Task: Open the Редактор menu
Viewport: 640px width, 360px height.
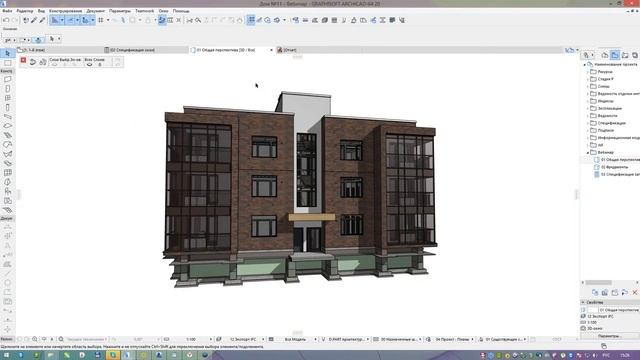Action: [x=24, y=11]
